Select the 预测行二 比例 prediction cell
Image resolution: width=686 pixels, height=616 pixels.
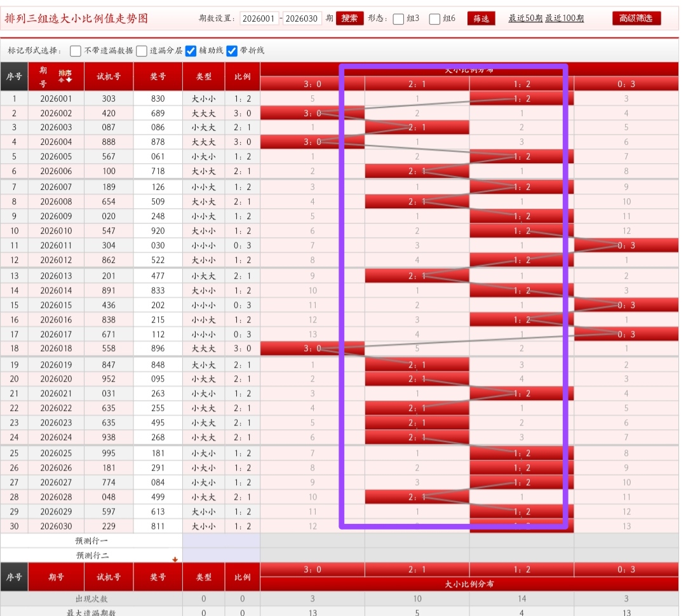242,555
